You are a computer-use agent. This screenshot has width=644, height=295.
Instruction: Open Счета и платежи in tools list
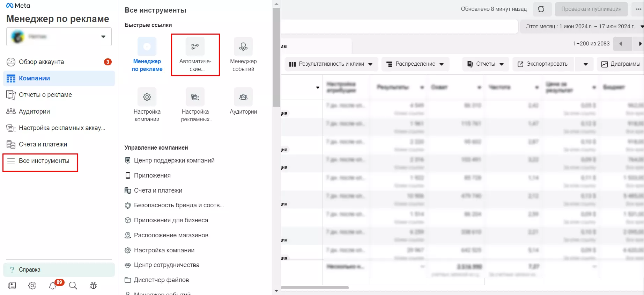(x=154, y=190)
